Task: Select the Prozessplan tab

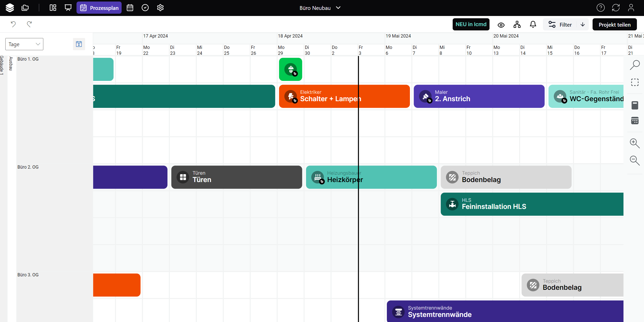Action: pos(99,8)
